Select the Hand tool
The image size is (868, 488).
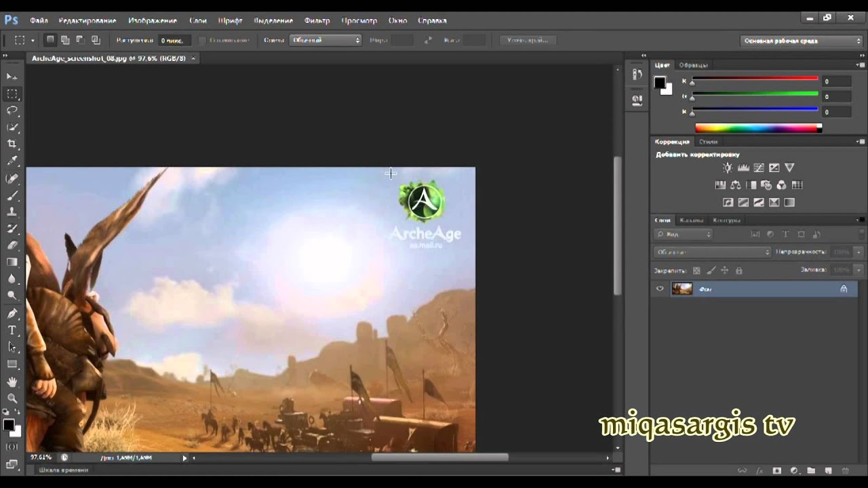tap(12, 382)
